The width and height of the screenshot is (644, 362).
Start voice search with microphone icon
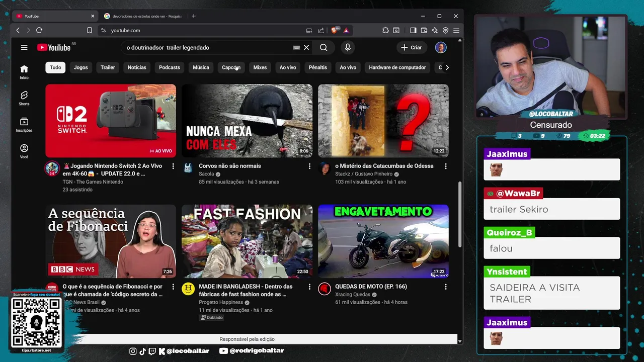[347, 47]
